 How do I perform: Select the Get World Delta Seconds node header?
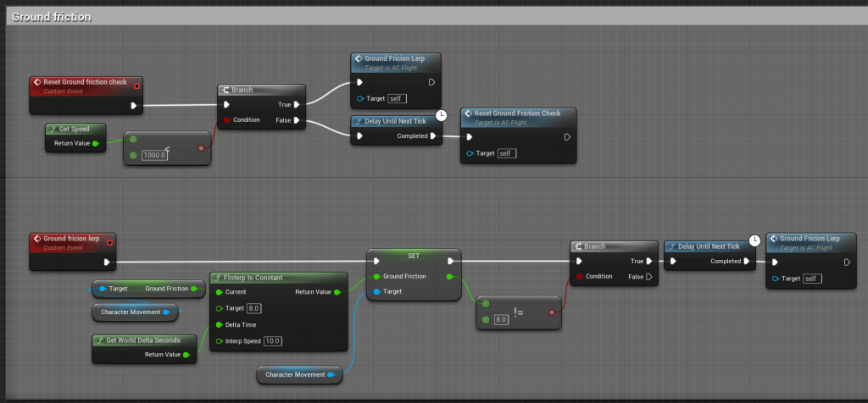coord(143,340)
